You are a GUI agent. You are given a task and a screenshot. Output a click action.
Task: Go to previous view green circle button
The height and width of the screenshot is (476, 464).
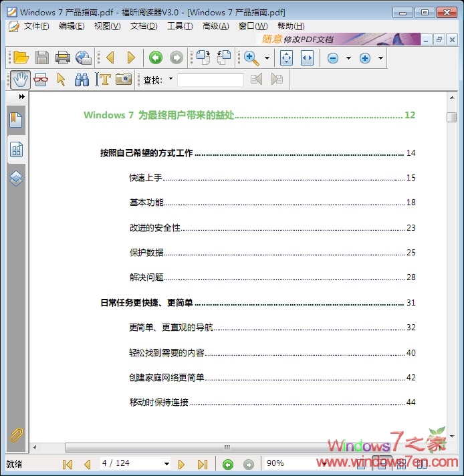156,57
